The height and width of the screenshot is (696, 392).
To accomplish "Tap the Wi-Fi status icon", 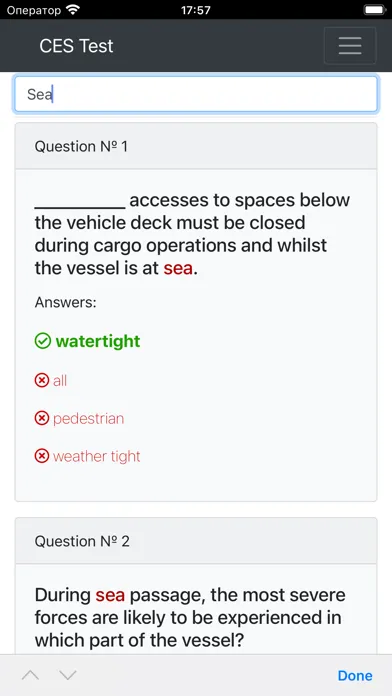I will 72,10.
